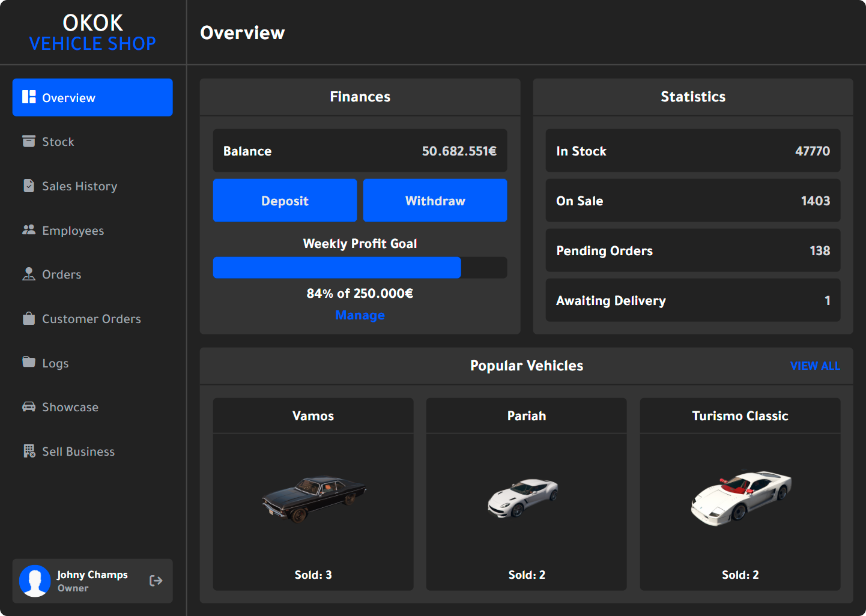
Task: Click the Sell Business building icon
Action: pyautogui.click(x=29, y=451)
